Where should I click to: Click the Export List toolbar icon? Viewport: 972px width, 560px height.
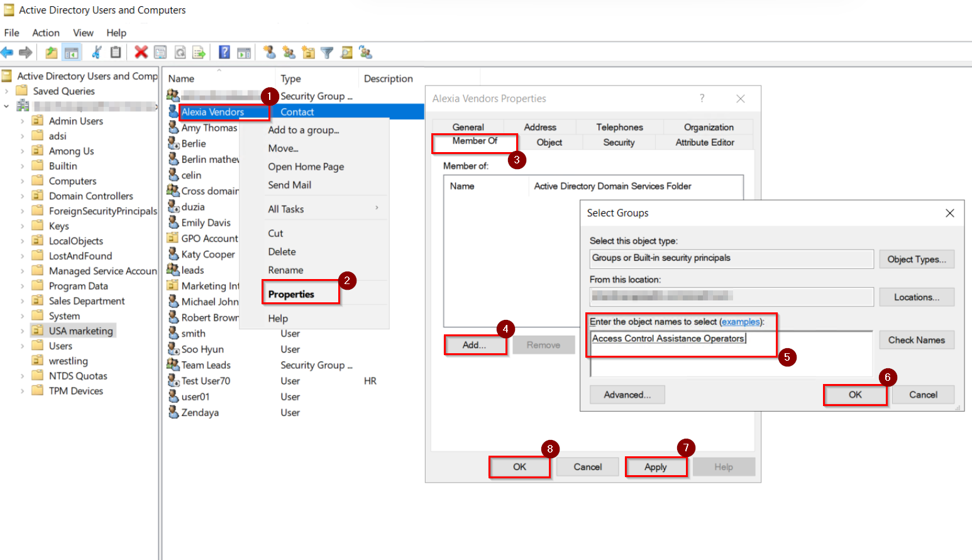click(198, 52)
